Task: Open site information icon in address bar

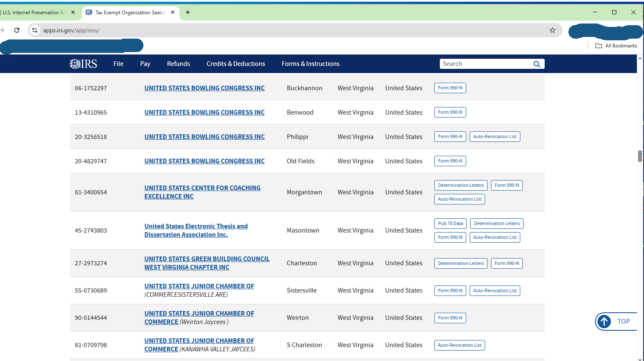Action: [x=35, y=30]
